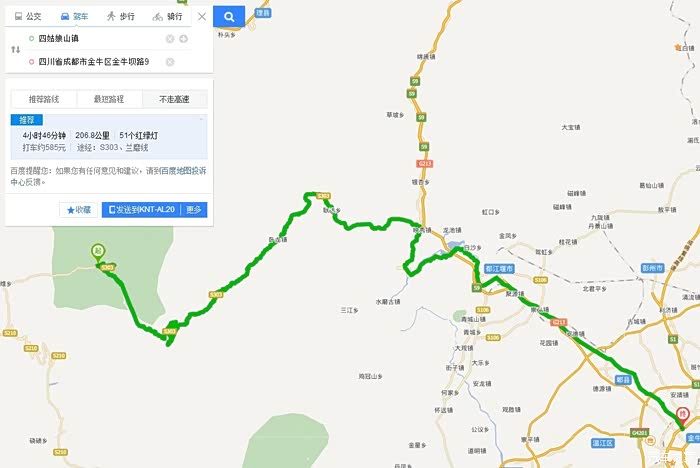Screen dimensions: 700x468
Task: Collapse the recommended route card corner arrow
Action: [201, 119]
